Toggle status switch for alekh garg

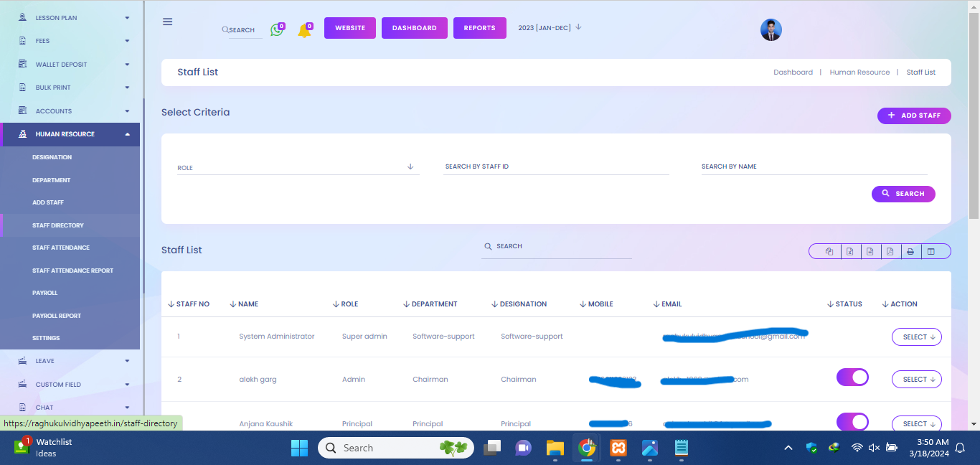[852, 377]
